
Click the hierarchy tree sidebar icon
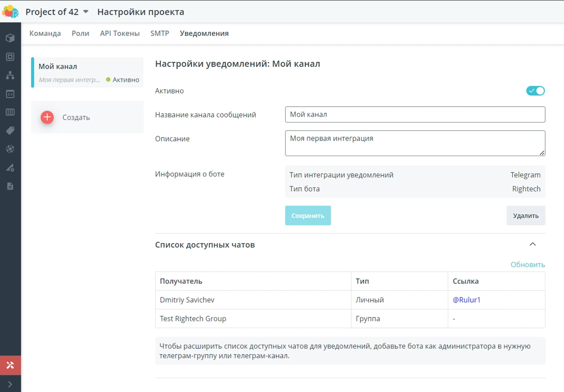click(x=10, y=75)
